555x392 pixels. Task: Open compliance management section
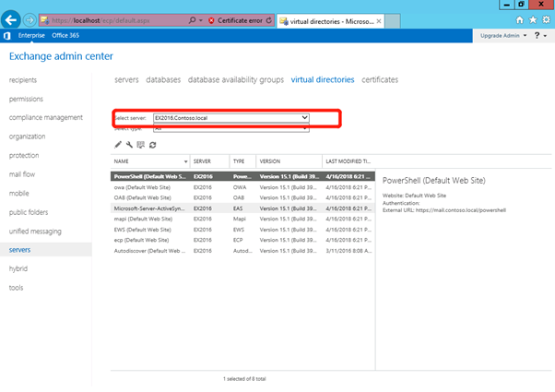tap(46, 117)
